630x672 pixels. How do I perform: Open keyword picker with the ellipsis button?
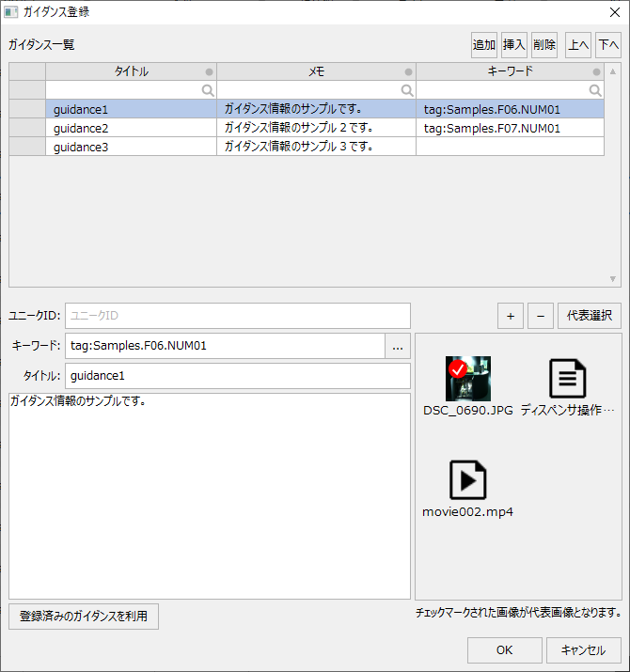(x=398, y=346)
